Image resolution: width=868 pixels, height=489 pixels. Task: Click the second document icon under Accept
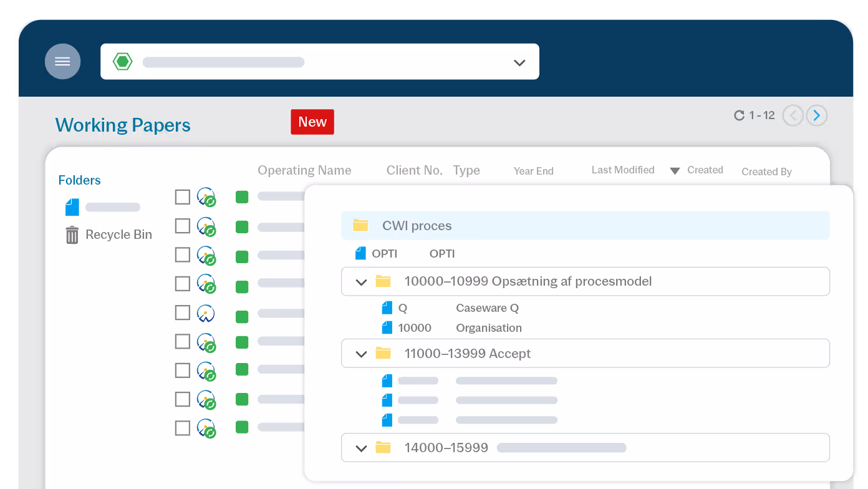click(387, 400)
